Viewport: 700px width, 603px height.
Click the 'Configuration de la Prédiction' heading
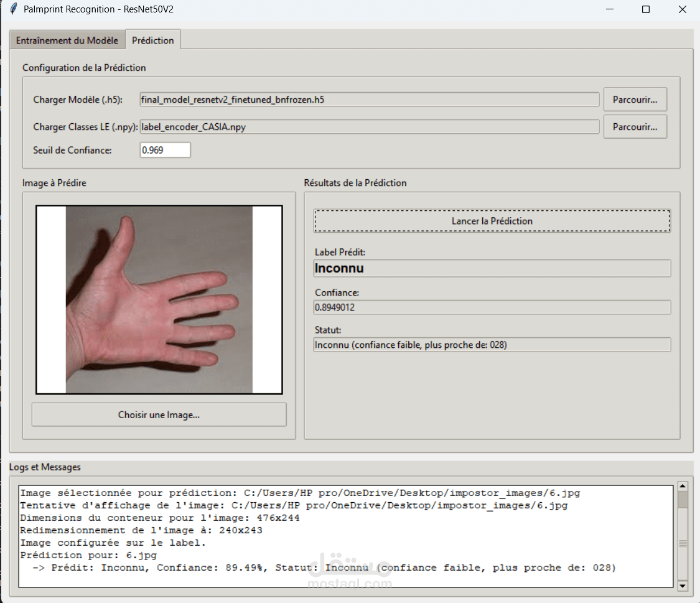84,67
